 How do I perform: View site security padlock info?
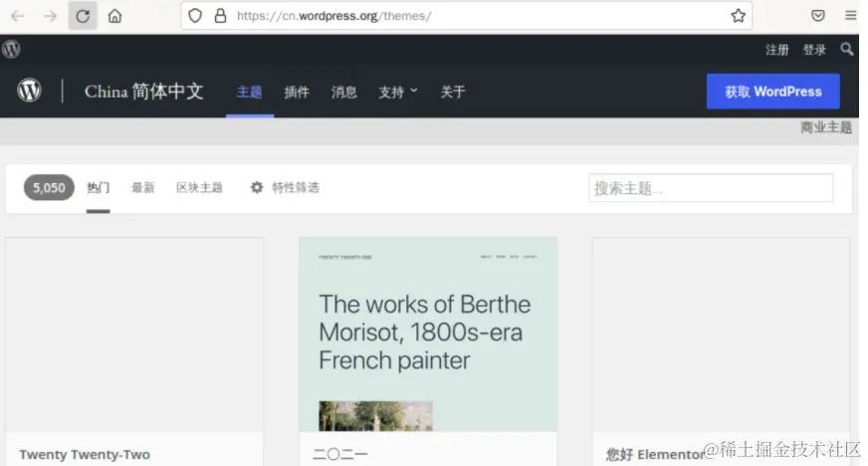tap(220, 16)
